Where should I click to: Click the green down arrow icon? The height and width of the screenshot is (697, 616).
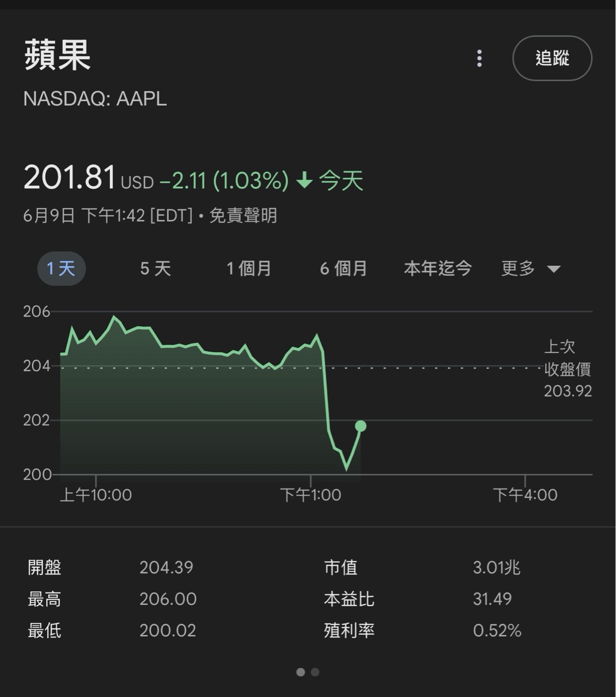click(x=304, y=180)
